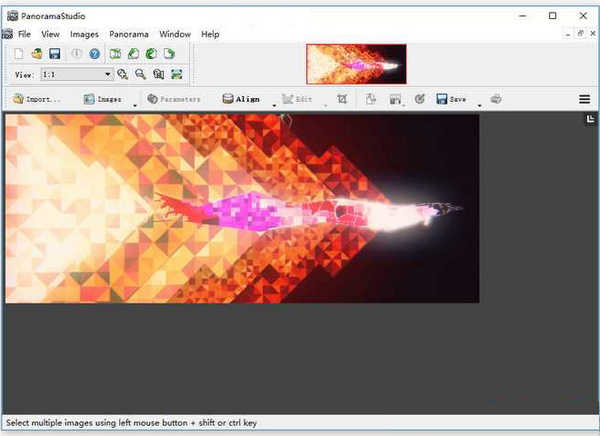Click the magnifier with page zoom icon
Image resolution: width=600 pixels, height=436 pixels.
coord(158,74)
